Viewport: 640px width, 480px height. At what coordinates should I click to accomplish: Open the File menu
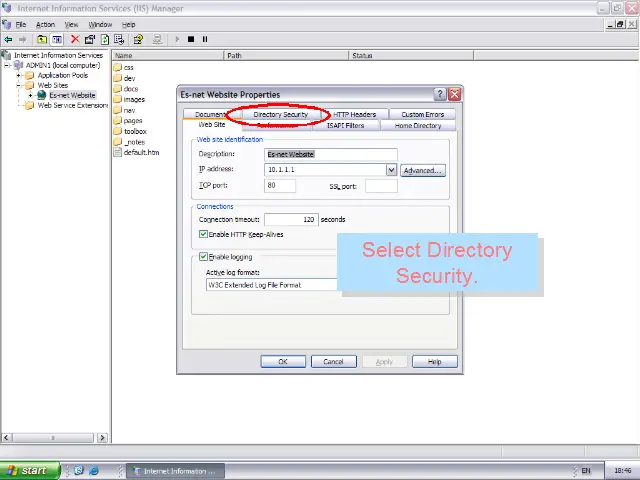click(21, 24)
